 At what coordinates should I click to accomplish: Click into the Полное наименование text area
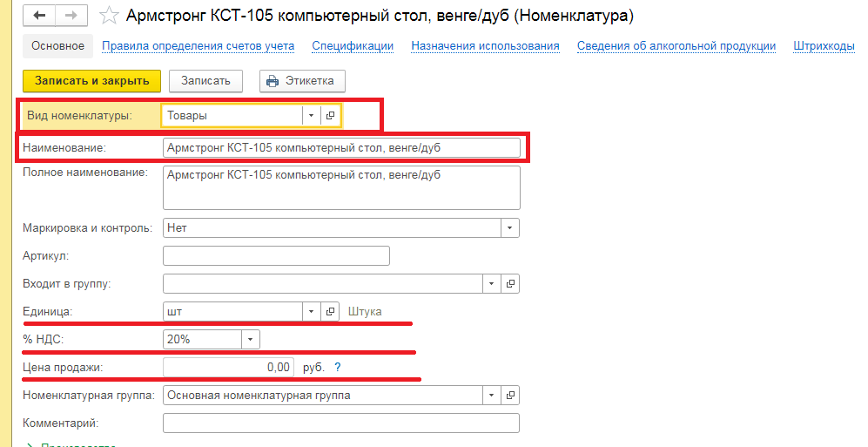(x=341, y=187)
